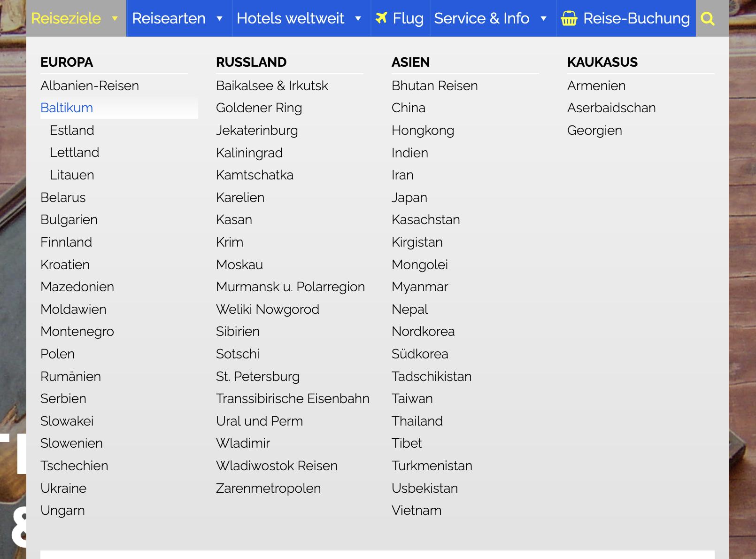Collapse the Reiseziele dropdown arrow
756x559 pixels.
tap(115, 19)
